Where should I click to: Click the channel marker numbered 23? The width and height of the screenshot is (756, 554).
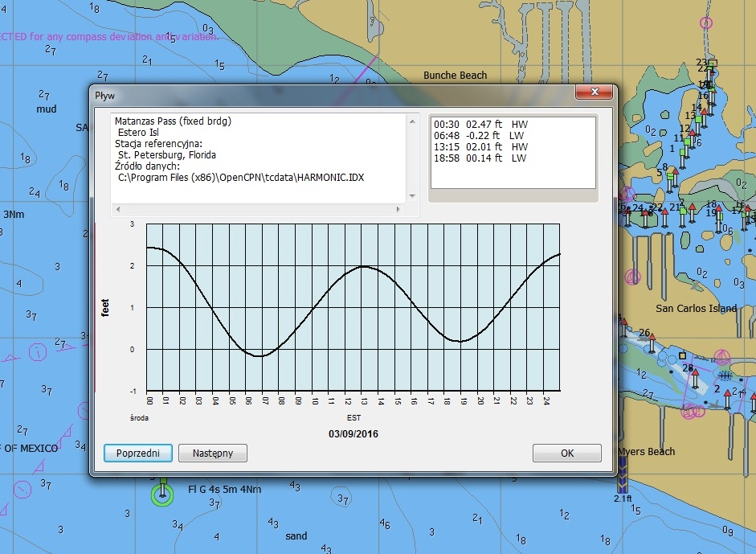[709, 64]
